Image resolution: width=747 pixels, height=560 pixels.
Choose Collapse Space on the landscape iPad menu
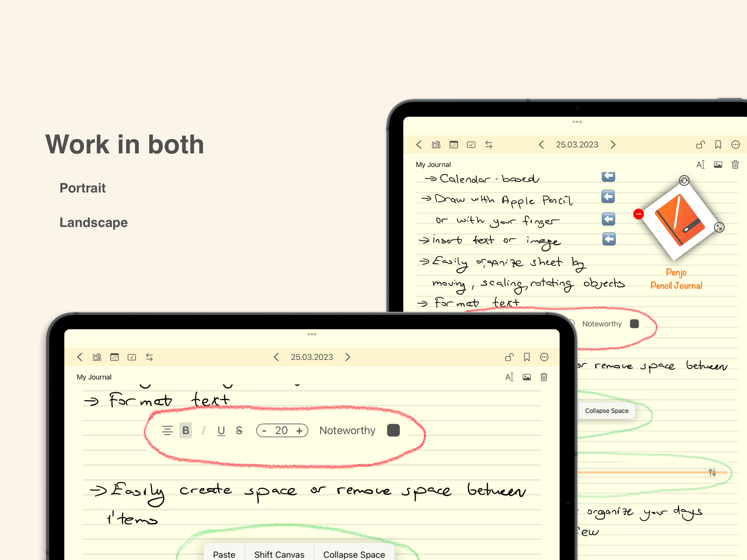tap(354, 554)
